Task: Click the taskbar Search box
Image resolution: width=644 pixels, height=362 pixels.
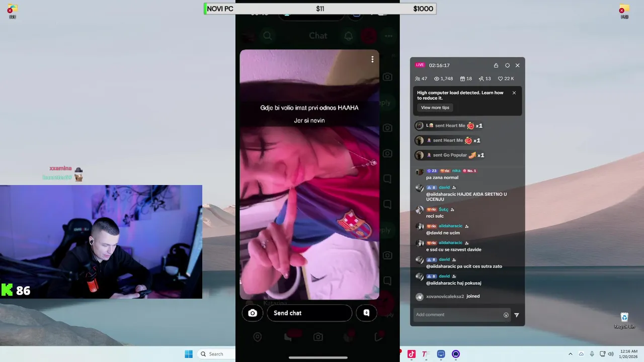Action: coord(216,354)
